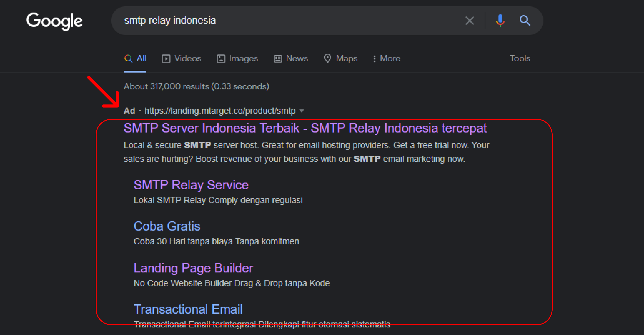
Task: Open the Coba Gratis link
Action: point(167,226)
